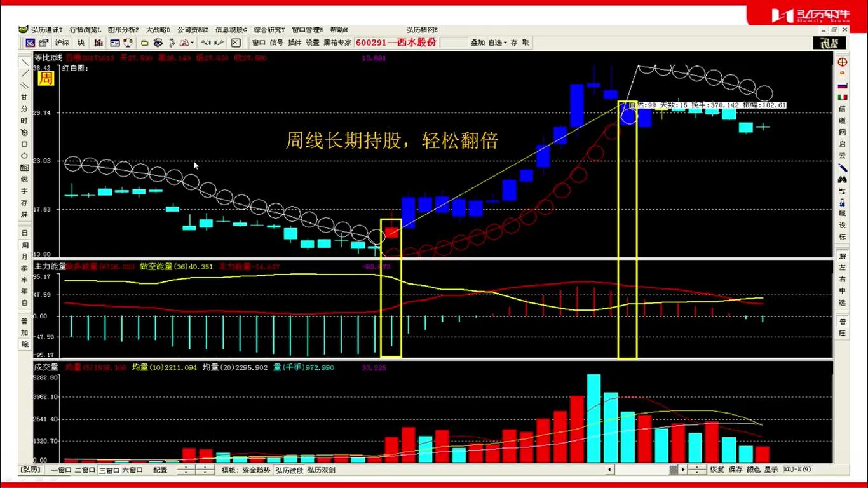This screenshot has height=488, width=868.
Task: Select the 月 monthly period
Action: (x=25, y=257)
